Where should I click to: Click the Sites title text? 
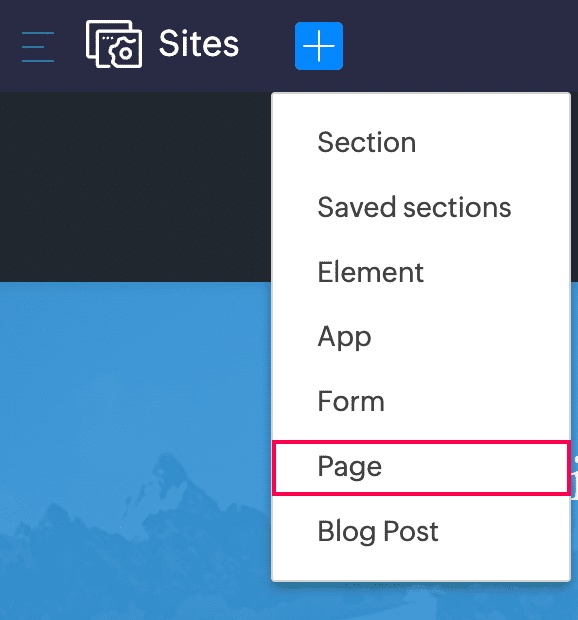[199, 43]
